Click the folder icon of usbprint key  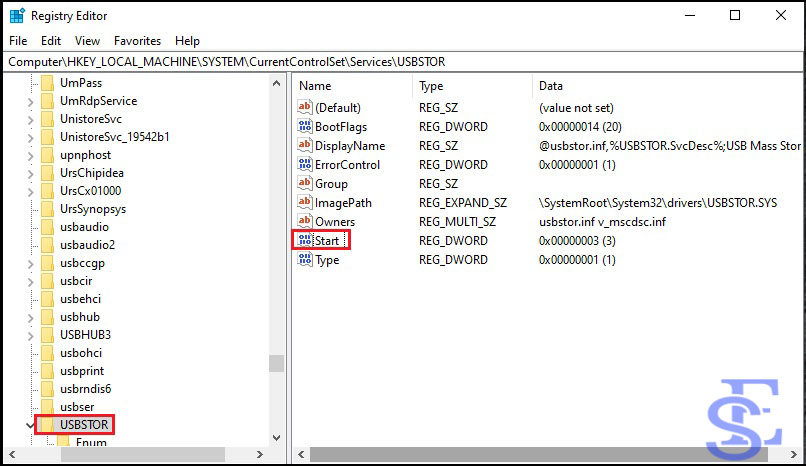(x=47, y=371)
